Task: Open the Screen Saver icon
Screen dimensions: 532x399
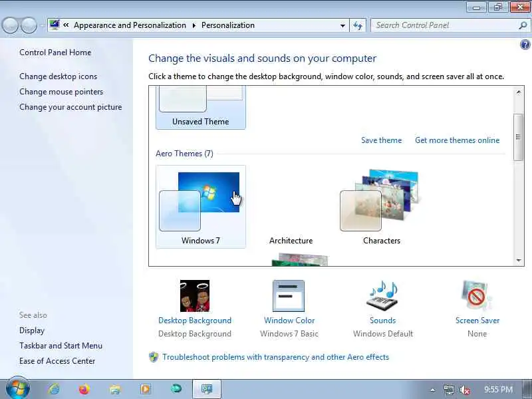Action: click(477, 295)
